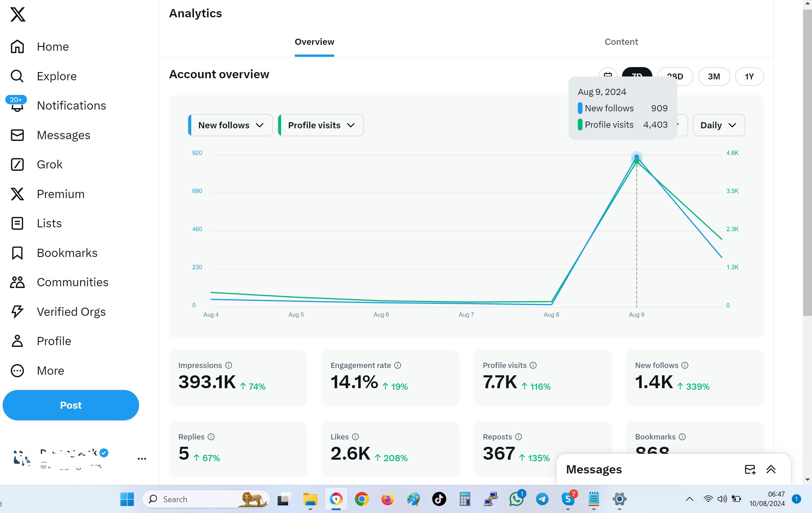Select the 3M time range
812x513 pixels.
pyautogui.click(x=714, y=76)
